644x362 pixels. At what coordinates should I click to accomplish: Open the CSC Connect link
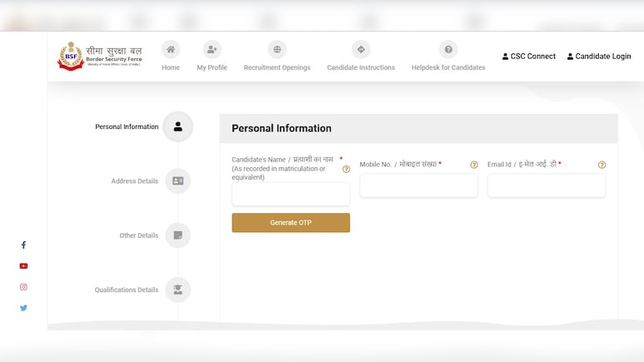click(x=529, y=57)
